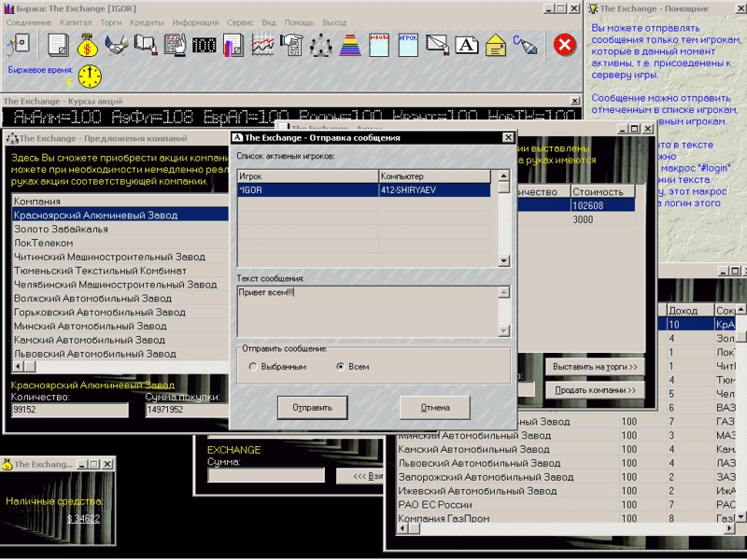Open the money bag capital icon

[87, 45]
